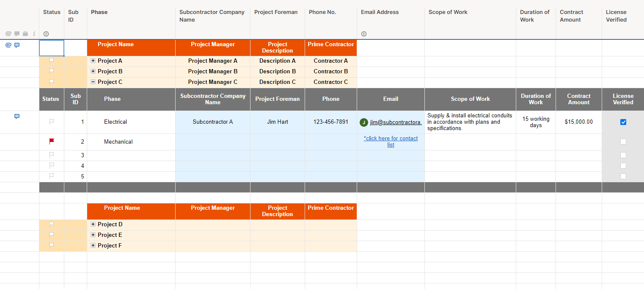The image size is (644, 289).
Task: Click the row info 'i' header icon
Action: (x=34, y=34)
